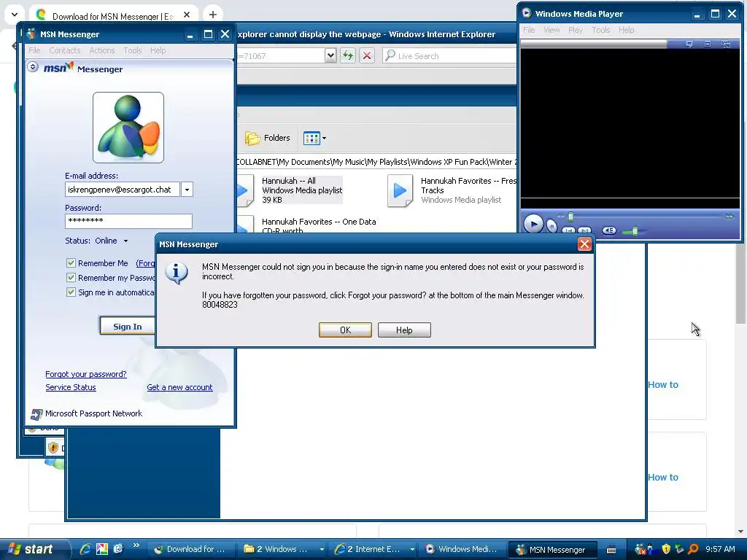Open the address bar dropdown in Internet Explorer
The width and height of the screenshot is (747, 560).
click(x=330, y=55)
